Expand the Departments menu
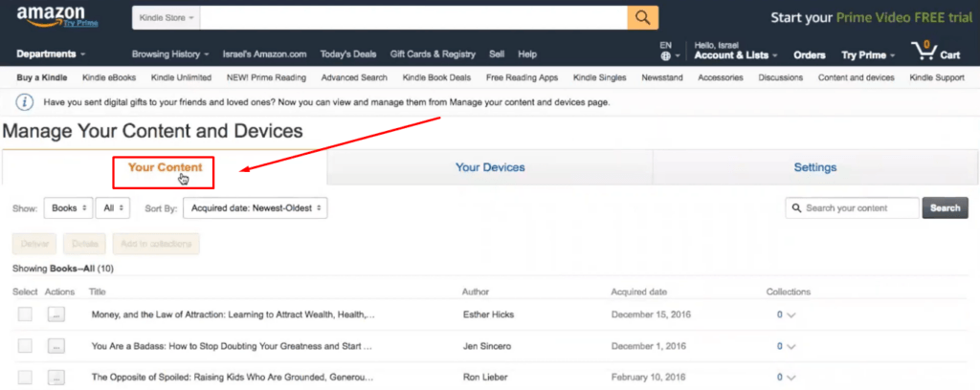980x390 pixels. click(x=51, y=54)
